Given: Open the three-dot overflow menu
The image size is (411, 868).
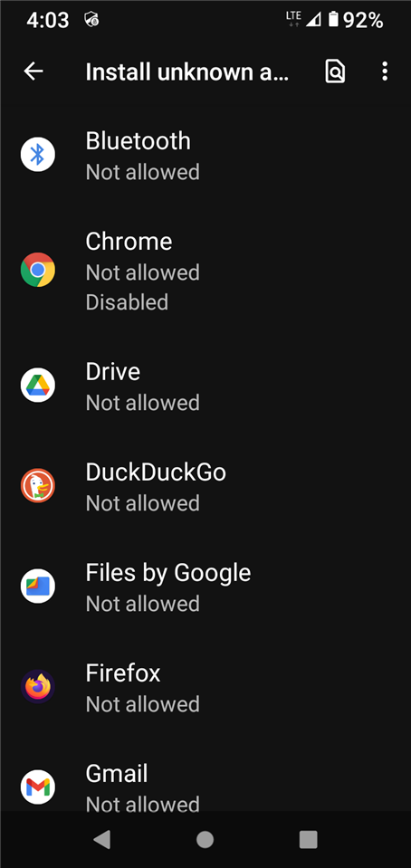Looking at the screenshot, I should click(385, 72).
